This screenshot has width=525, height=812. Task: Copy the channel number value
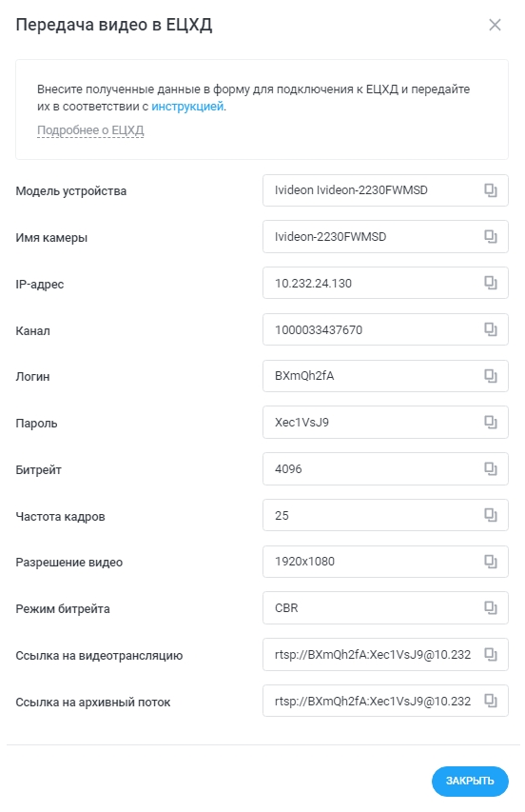pos(491,330)
